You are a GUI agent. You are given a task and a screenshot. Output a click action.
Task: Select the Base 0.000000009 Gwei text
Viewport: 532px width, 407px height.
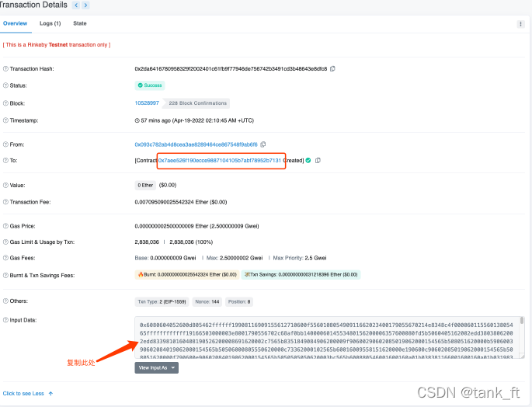165,258
